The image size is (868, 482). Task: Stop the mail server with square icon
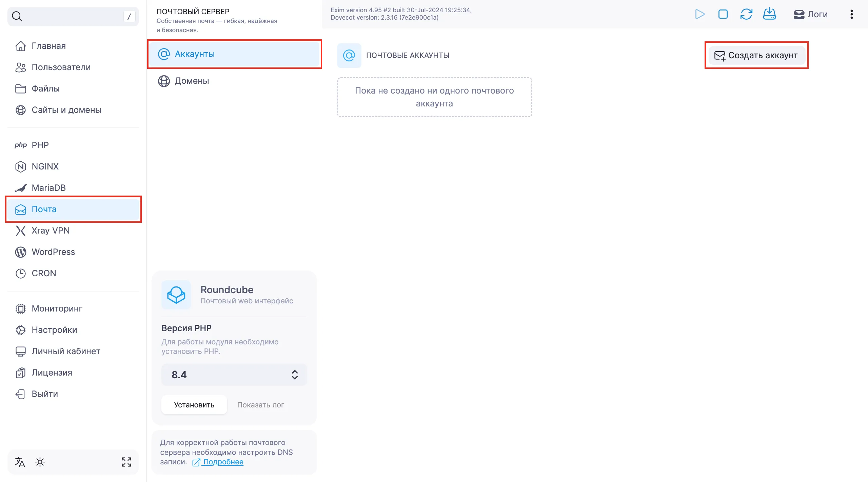coord(723,14)
